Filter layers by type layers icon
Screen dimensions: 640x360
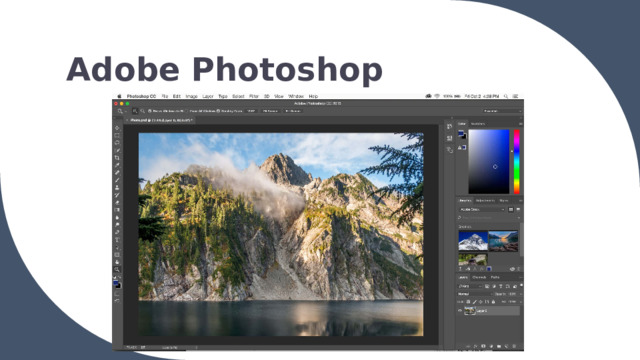501,287
